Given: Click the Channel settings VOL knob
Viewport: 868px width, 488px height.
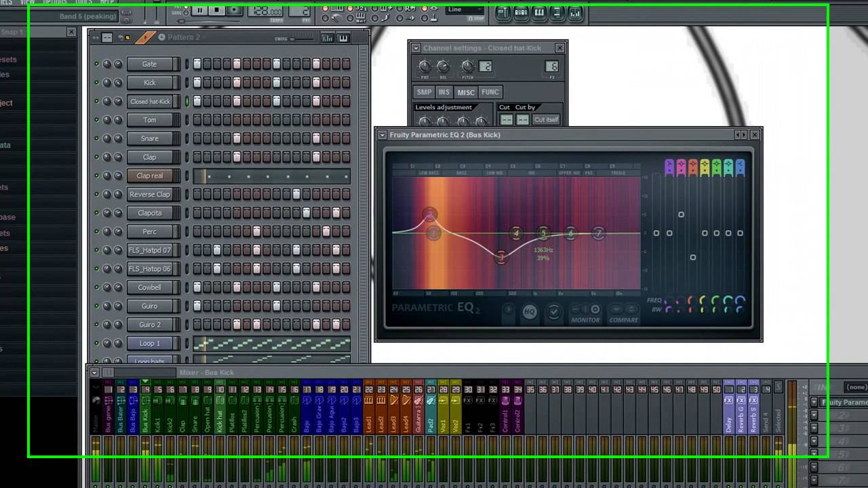Looking at the screenshot, I should 443,66.
